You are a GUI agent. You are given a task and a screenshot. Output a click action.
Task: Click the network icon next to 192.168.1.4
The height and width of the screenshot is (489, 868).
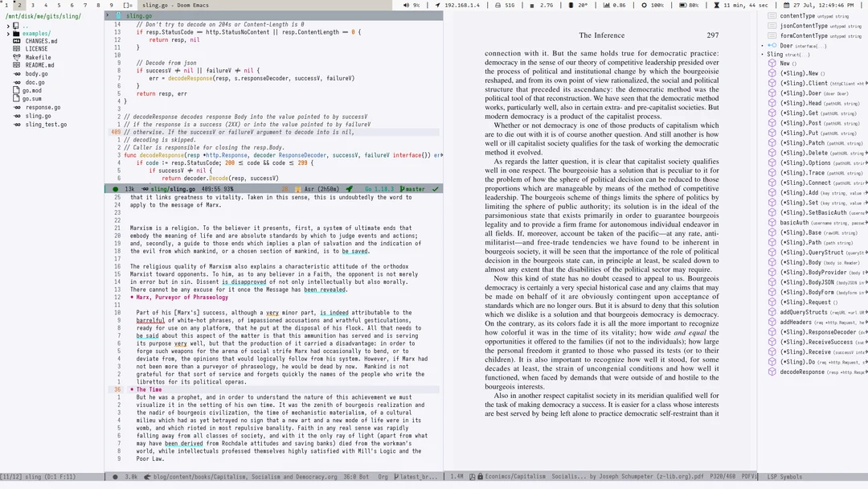click(x=439, y=5)
